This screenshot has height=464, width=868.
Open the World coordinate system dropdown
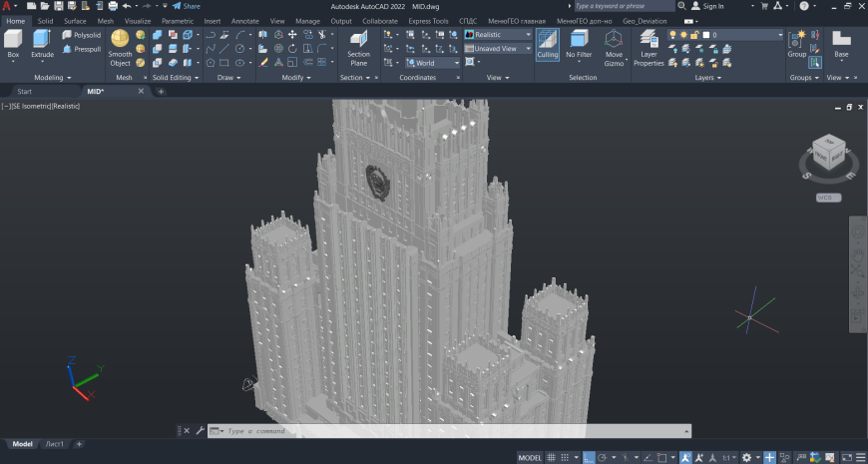coord(433,63)
